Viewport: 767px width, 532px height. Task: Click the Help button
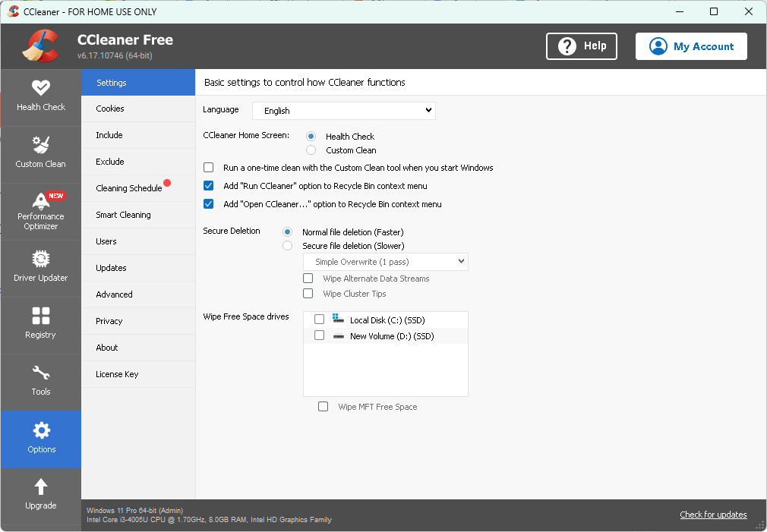(582, 46)
